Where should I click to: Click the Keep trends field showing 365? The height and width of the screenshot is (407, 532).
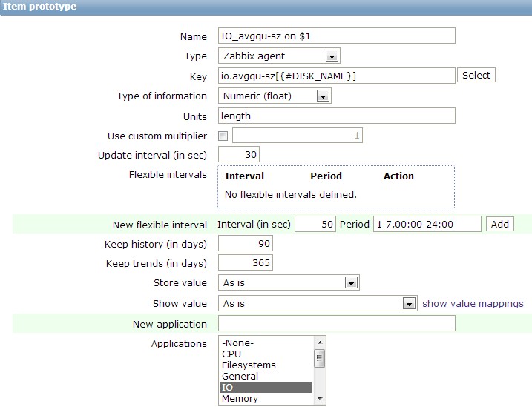[246, 262]
